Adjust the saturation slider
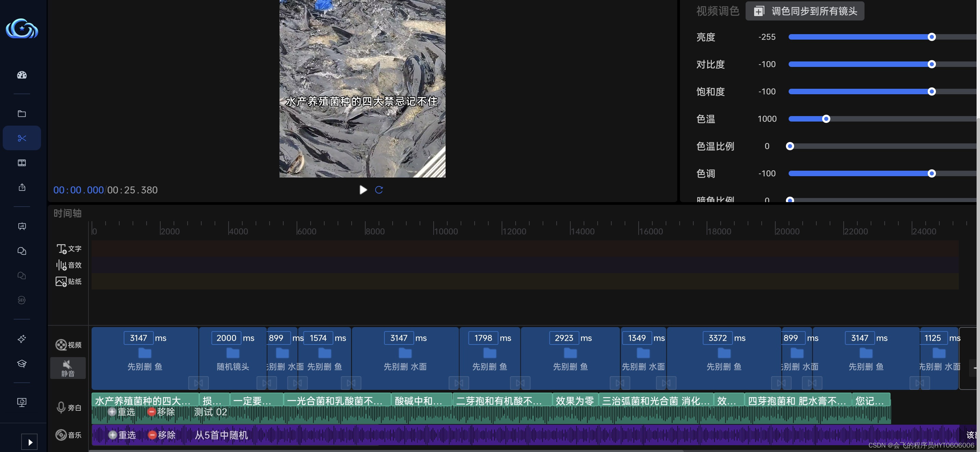 point(931,91)
